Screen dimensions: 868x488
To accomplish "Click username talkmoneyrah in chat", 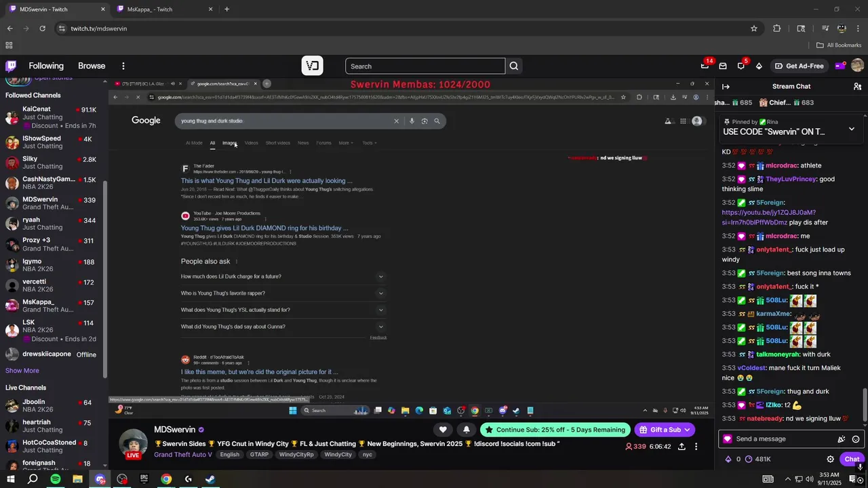I will point(777,354).
